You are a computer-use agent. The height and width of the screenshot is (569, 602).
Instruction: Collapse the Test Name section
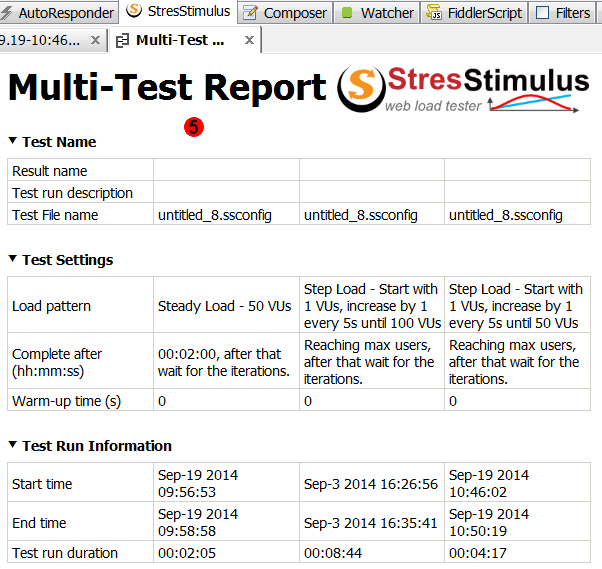(12, 141)
